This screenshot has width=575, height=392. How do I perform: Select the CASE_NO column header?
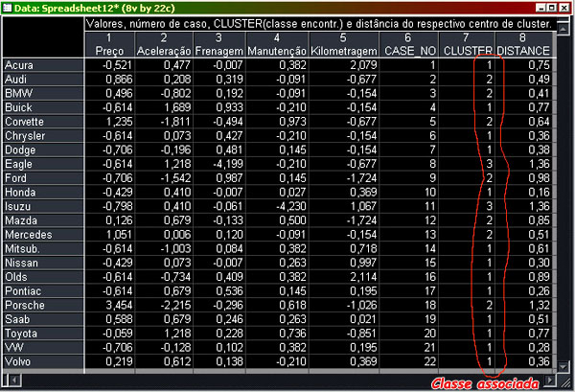[x=409, y=44]
